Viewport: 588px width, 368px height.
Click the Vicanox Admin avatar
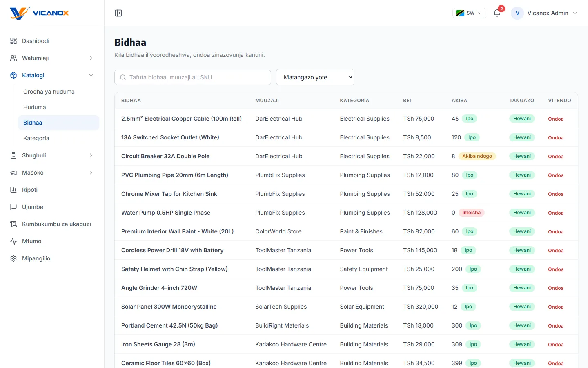517,13
